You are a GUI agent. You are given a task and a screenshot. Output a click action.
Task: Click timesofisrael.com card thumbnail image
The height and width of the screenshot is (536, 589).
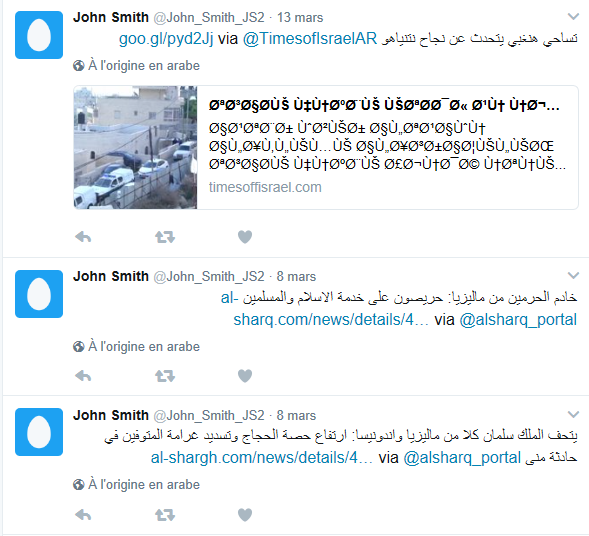135,147
